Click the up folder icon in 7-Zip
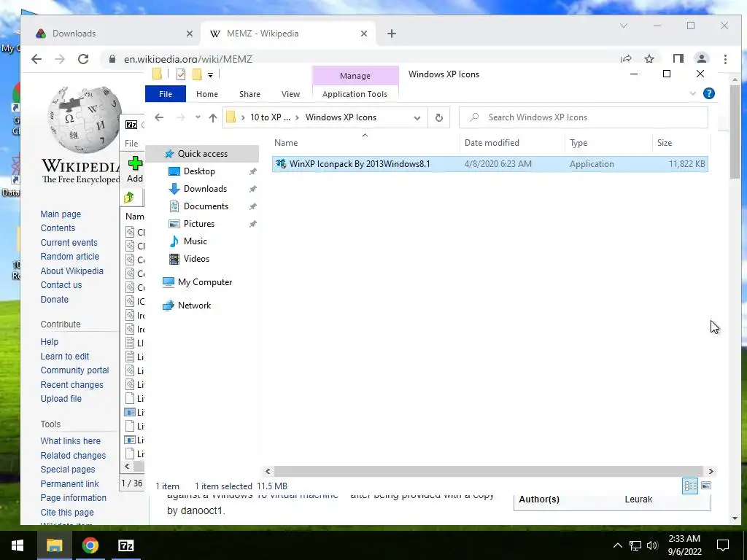The height and width of the screenshot is (560, 747). point(128,198)
